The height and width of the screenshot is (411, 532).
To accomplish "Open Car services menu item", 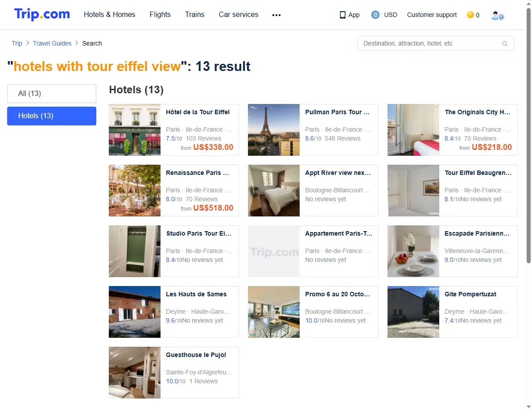I will pos(239,15).
